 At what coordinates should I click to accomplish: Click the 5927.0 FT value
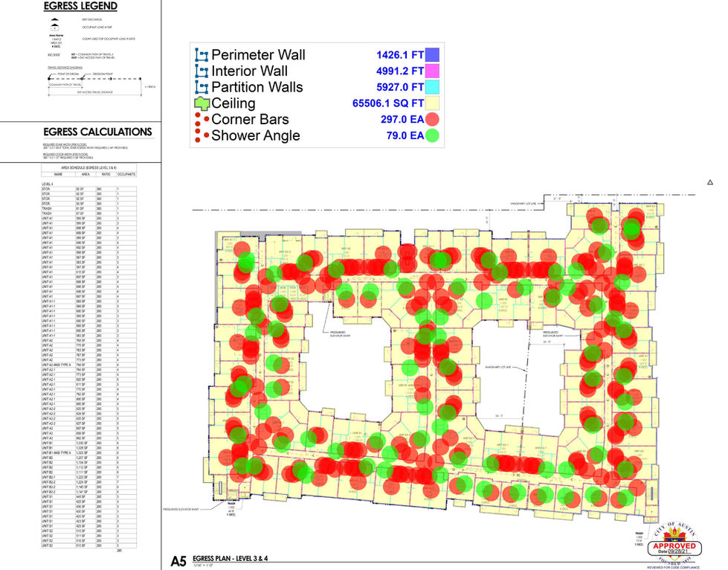(x=400, y=87)
